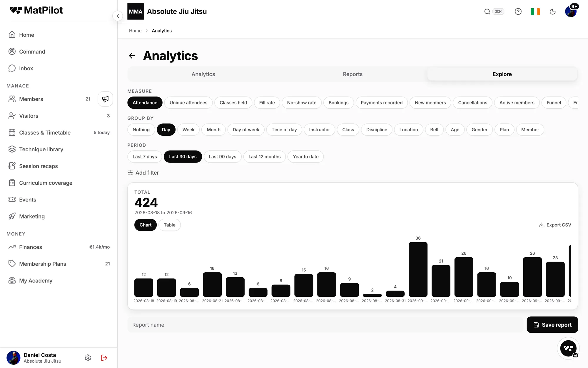Set period to Last 7 days

[x=145, y=157]
